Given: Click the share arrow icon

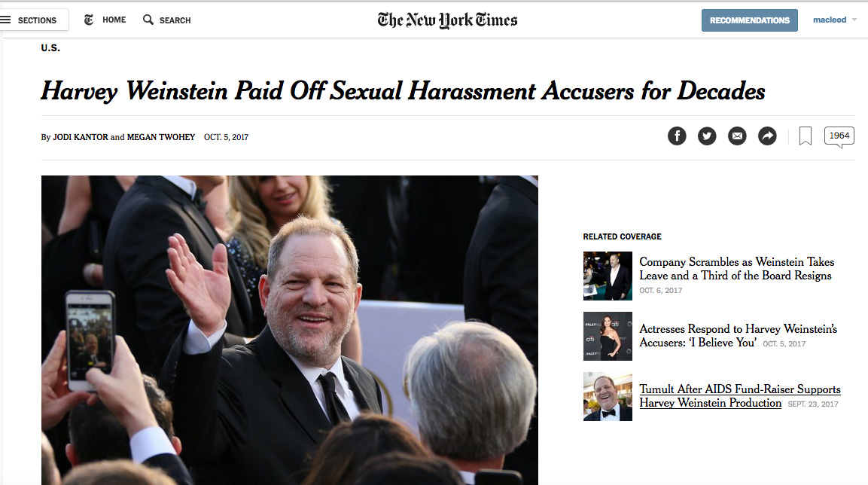Looking at the screenshot, I should 767,136.
